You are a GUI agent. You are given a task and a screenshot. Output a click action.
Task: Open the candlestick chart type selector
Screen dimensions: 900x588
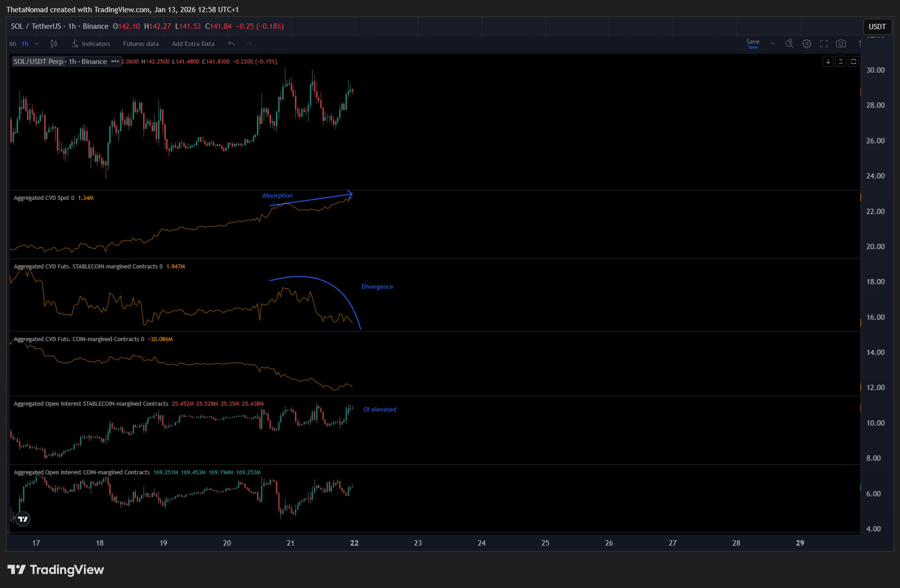(54, 43)
